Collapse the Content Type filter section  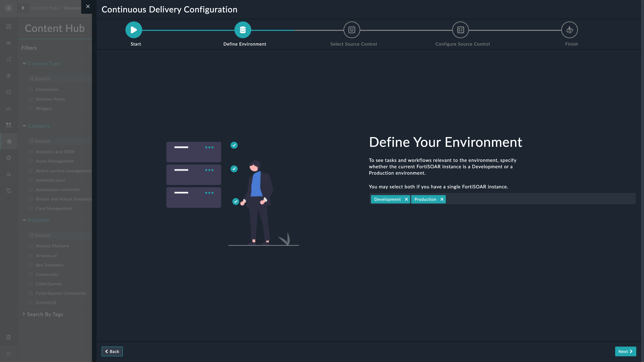24,64
